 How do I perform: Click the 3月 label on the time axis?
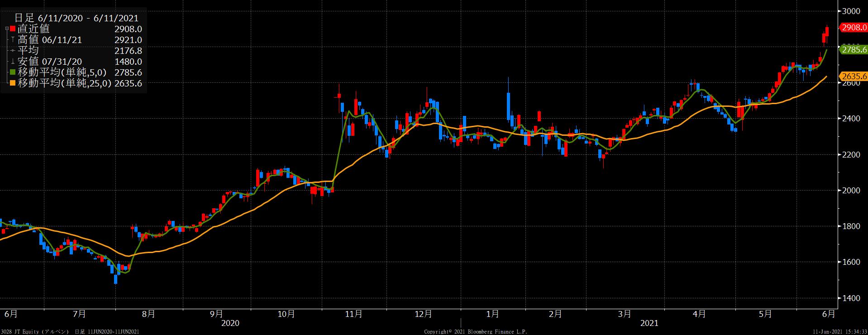pyautogui.click(x=625, y=314)
